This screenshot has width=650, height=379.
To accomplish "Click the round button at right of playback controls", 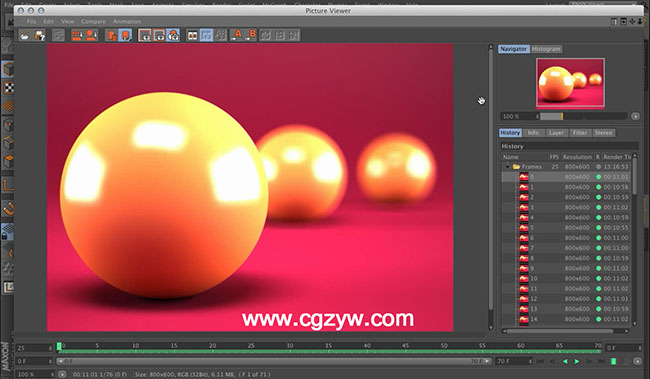I will pos(638,362).
